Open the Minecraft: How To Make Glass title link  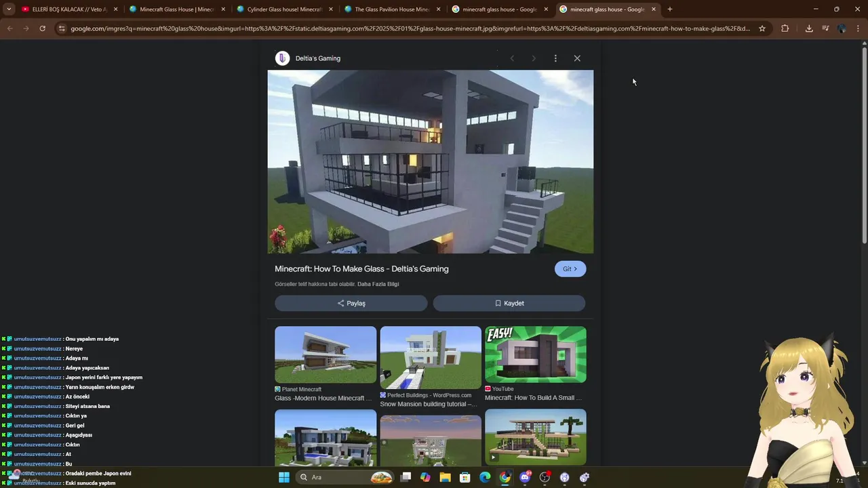[361, 269]
